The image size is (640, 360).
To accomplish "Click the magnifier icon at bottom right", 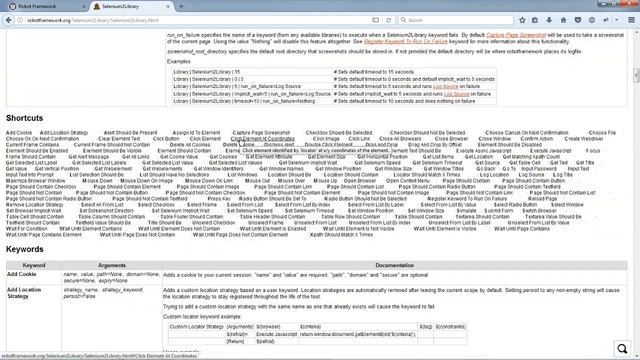I will pyautogui.click(x=622, y=349).
